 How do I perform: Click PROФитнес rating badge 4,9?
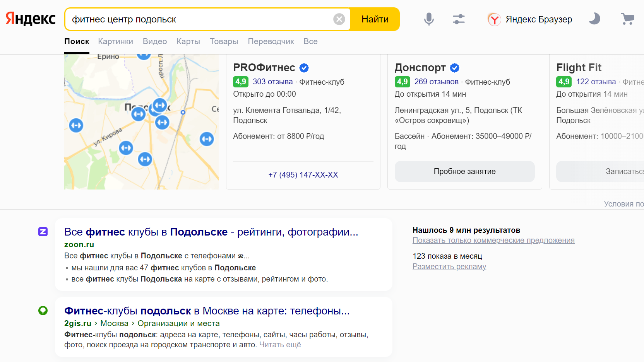point(241,82)
